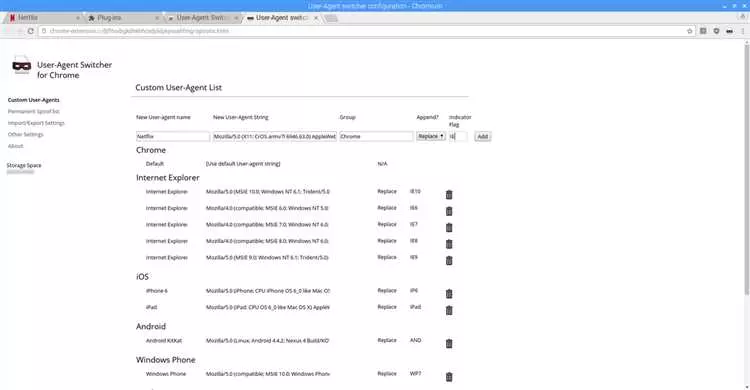Delete the Windows Phone user-agent entry
Image resolution: width=750 pixels, height=390 pixels.
point(449,377)
